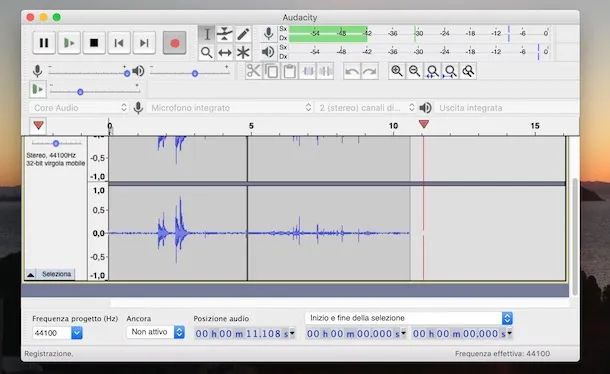Viewport: 610px width, 374px height.
Task: Click 'Registrazione.' status bar text
Action: [49, 353]
